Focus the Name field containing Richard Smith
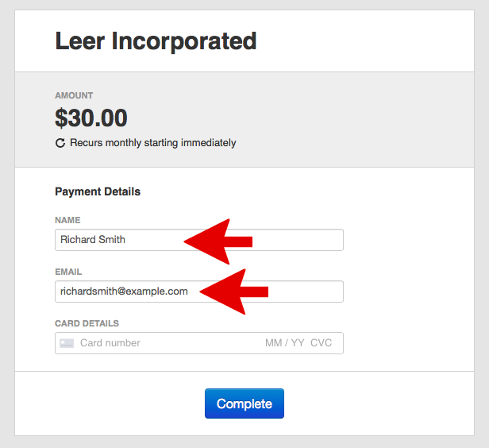Screen dimensions: 489x448 coord(119,240)
